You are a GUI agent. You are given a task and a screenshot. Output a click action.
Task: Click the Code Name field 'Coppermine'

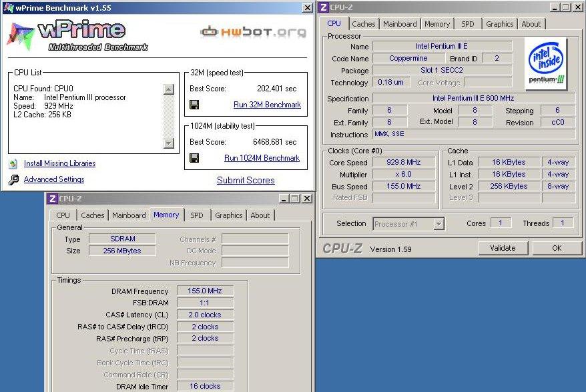[408, 58]
